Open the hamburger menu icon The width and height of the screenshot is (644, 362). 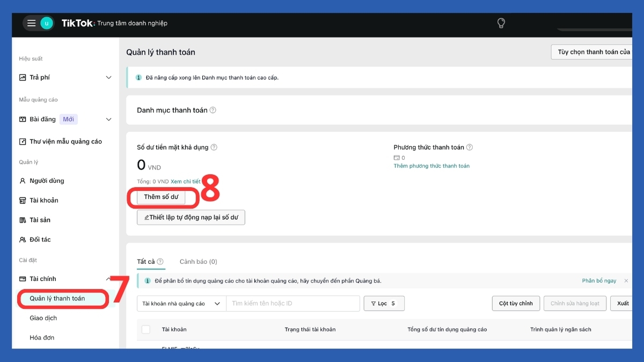tap(31, 23)
